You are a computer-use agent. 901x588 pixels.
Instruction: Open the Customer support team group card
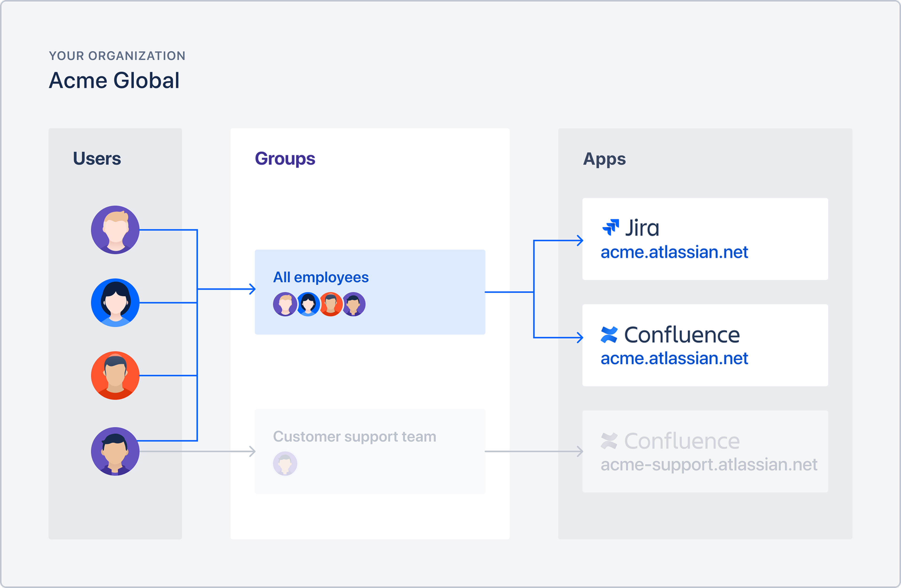point(370,451)
